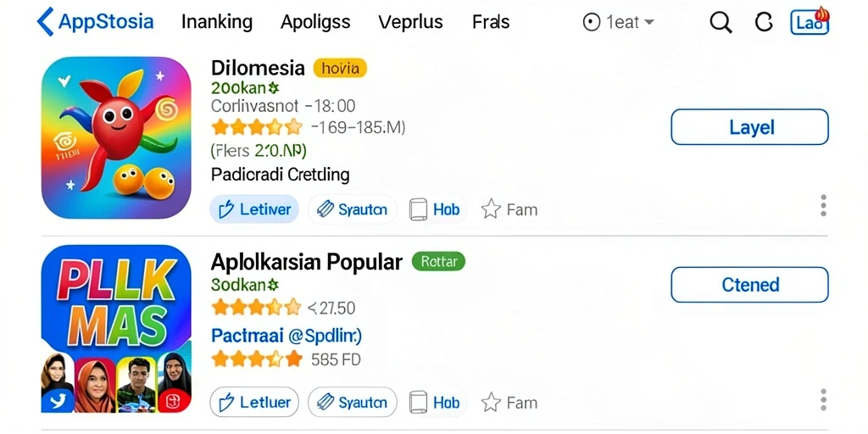The width and height of the screenshot is (868, 434).
Task: Open the Syauton chip under Aplolkarsian Popular
Action: 352,403
